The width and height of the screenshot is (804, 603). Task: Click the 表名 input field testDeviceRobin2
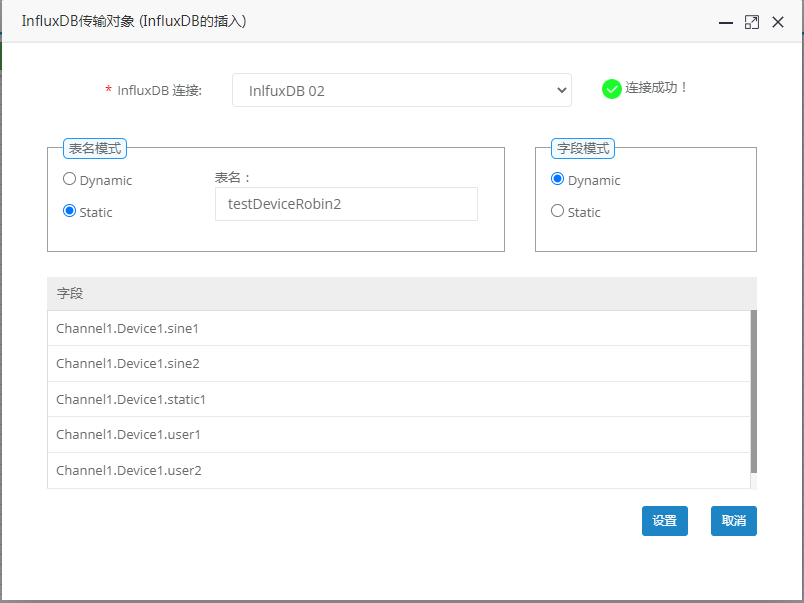pos(347,204)
